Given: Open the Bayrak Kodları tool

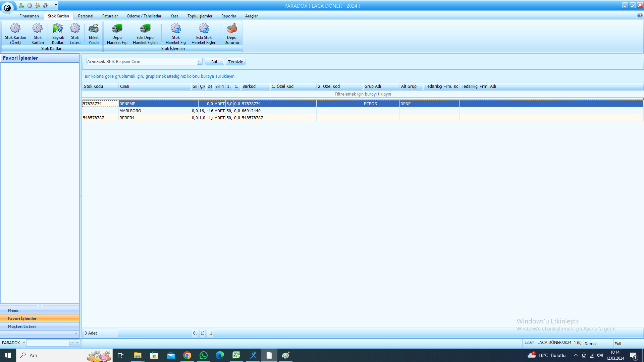Looking at the screenshot, I should point(58,34).
